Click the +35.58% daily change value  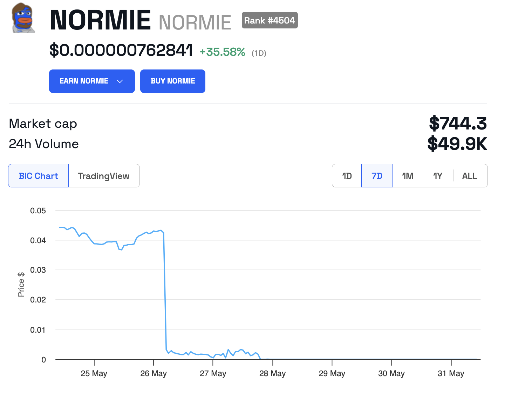pos(223,52)
